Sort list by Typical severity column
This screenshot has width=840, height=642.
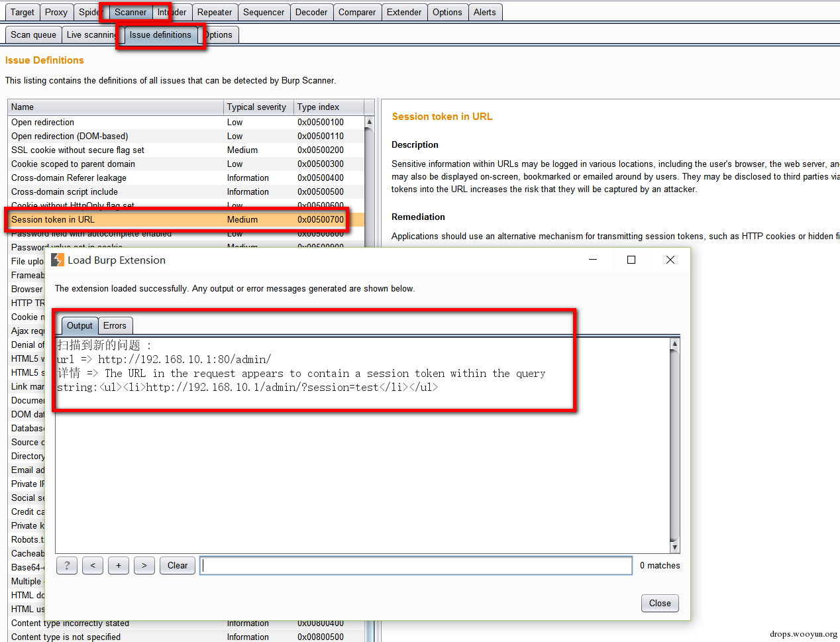coord(258,107)
